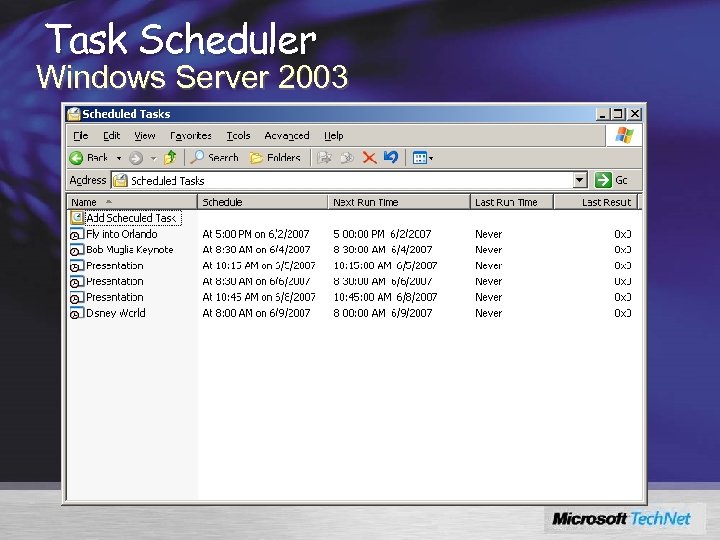Open the File menu

80,135
